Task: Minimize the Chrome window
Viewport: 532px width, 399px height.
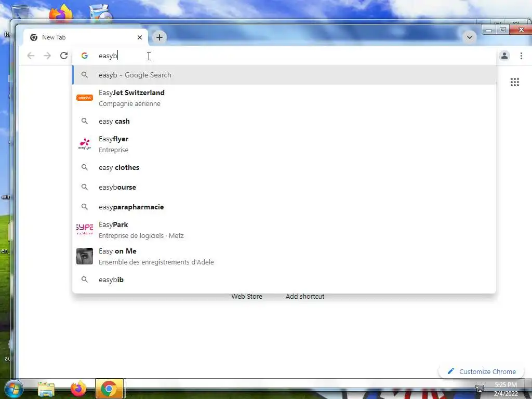Action: (x=489, y=30)
